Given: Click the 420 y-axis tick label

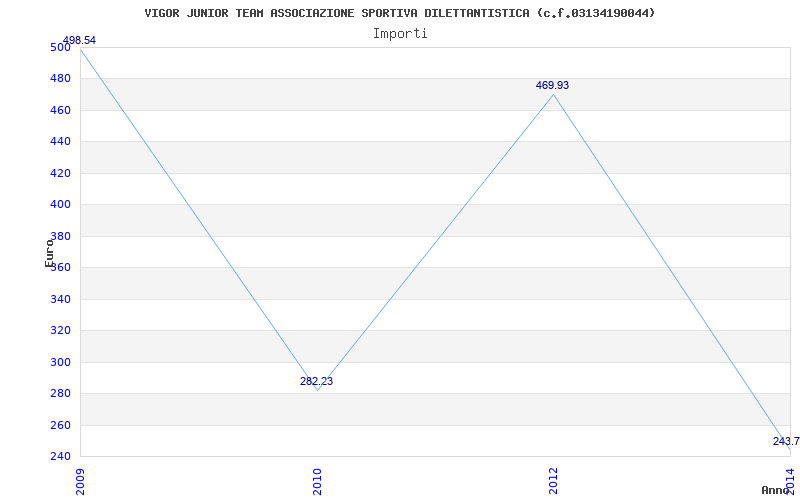Looking at the screenshot, I should pos(60,173).
